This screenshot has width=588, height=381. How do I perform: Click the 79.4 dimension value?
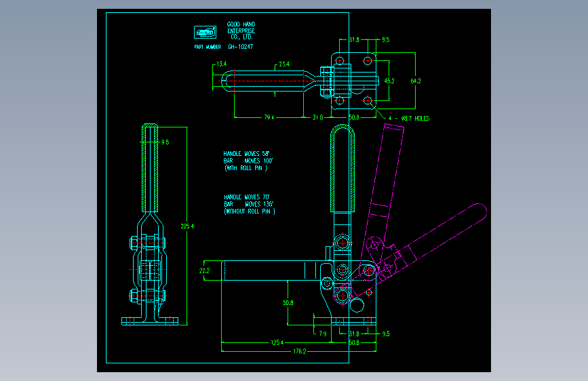point(269,117)
